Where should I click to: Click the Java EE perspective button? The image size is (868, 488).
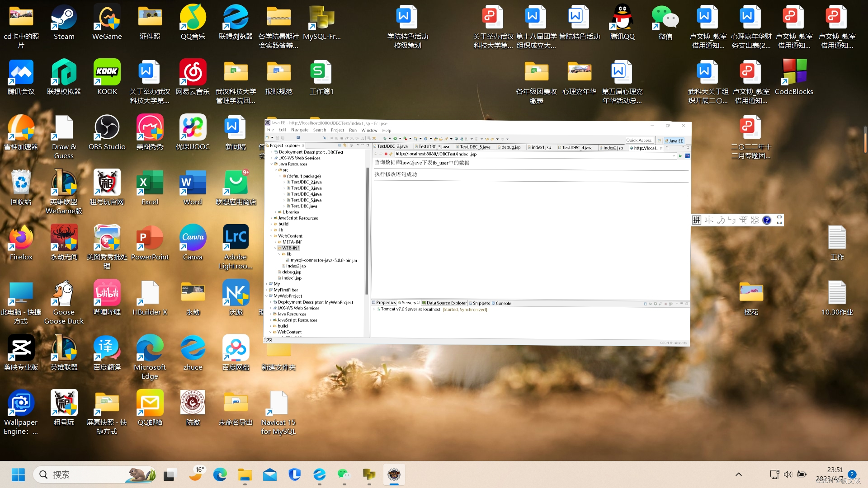tap(674, 141)
